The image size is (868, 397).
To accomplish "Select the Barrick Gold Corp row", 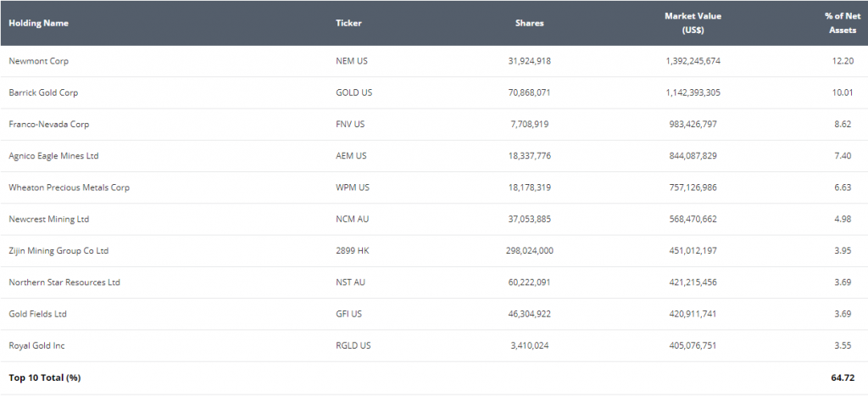I will click(x=43, y=92).
